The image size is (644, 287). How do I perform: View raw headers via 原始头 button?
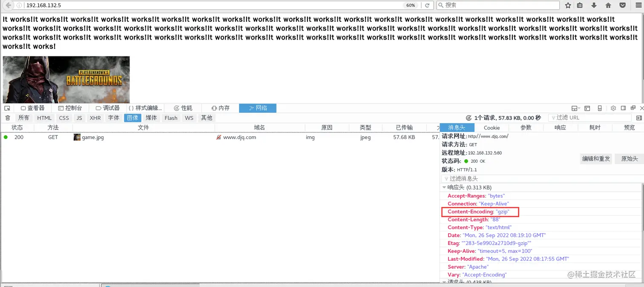629,158
